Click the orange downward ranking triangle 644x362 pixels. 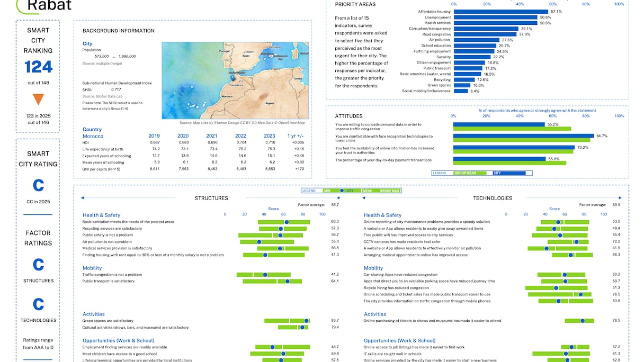38,99
